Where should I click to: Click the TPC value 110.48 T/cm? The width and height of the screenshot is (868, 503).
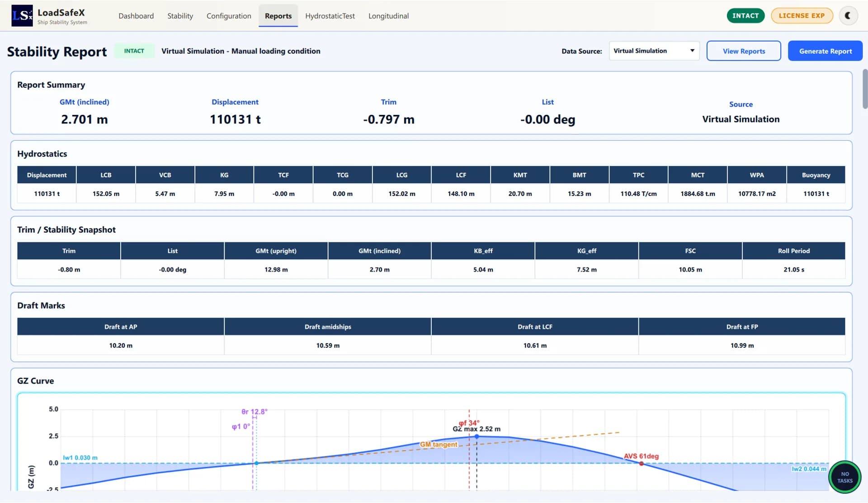click(x=638, y=194)
